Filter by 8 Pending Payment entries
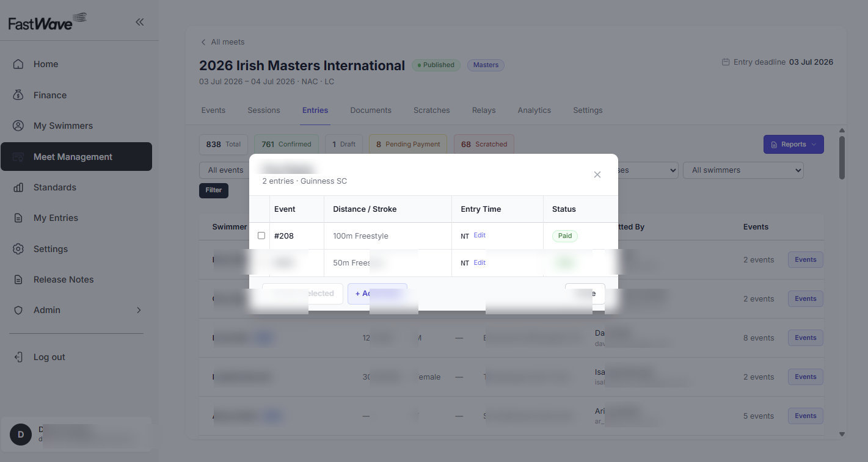 coord(408,145)
